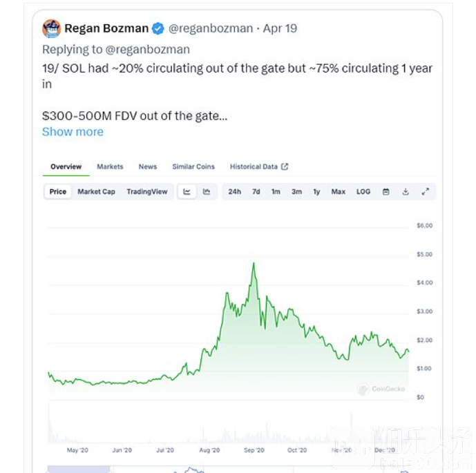Open Historical Data external link

tap(258, 166)
